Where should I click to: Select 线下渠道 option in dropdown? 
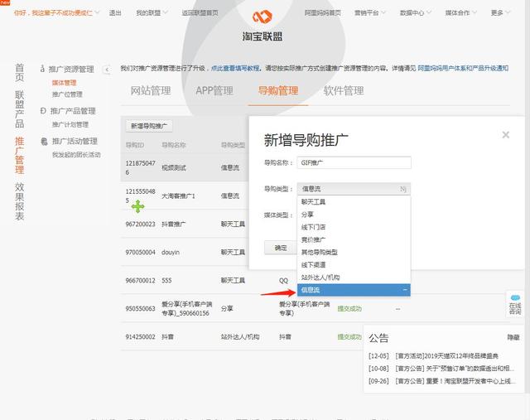tap(354, 265)
